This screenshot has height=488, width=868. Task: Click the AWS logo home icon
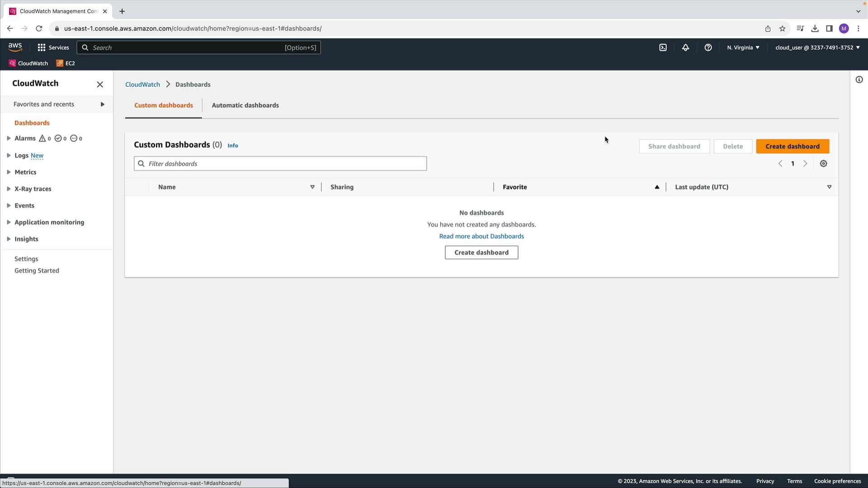15,47
